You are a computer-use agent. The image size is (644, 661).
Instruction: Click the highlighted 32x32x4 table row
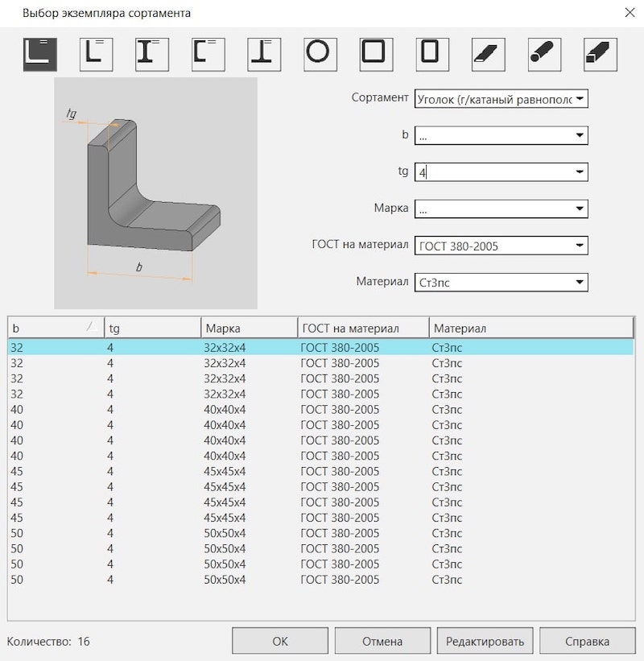click(320, 347)
